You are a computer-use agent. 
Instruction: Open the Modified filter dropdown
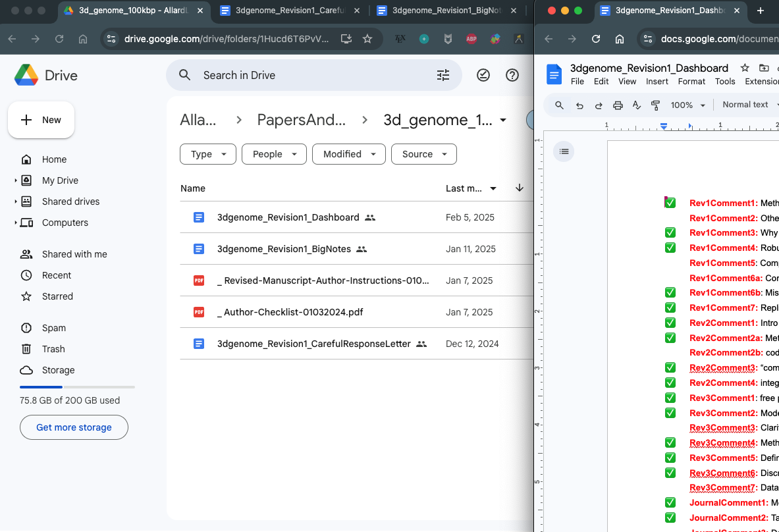pos(349,154)
